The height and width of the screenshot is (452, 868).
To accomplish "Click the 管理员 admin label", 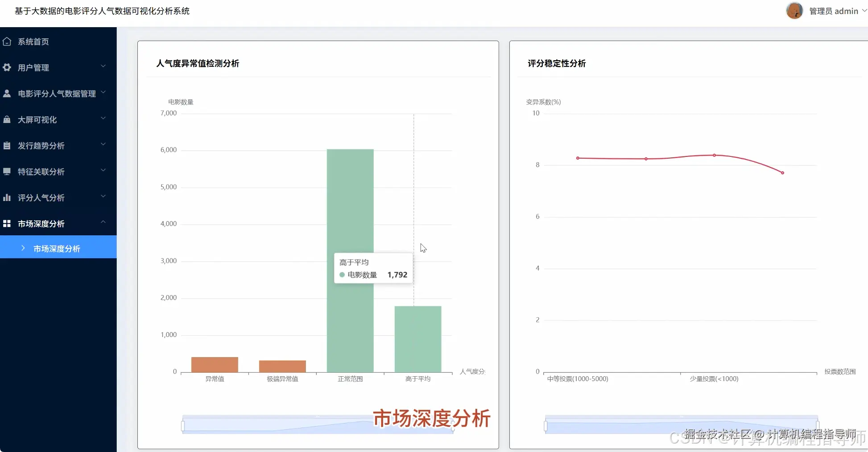I will click(833, 11).
